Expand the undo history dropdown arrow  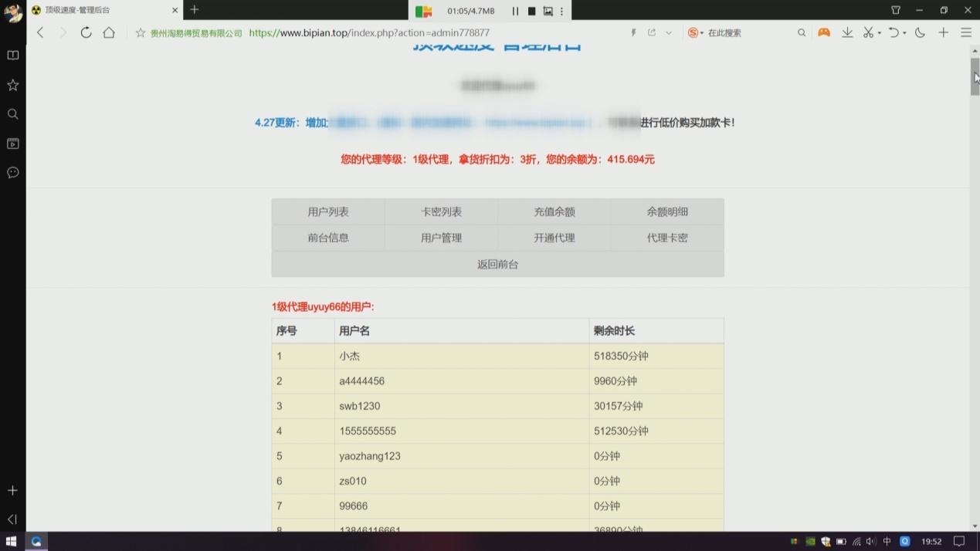coord(904,33)
